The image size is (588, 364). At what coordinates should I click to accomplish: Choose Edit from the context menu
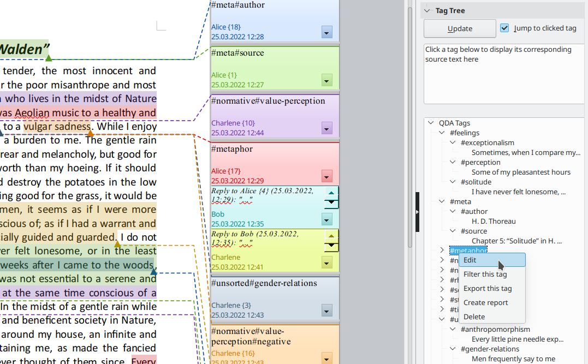492,260
